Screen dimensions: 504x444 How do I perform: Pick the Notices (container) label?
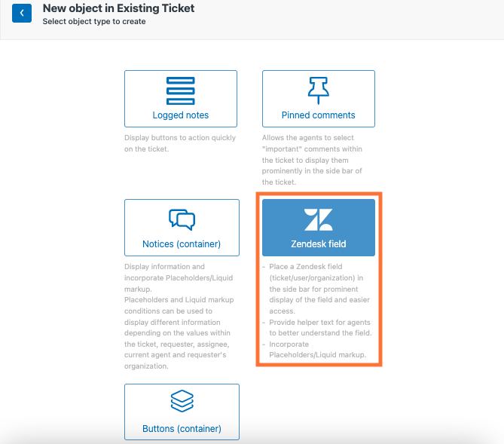tap(182, 244)
